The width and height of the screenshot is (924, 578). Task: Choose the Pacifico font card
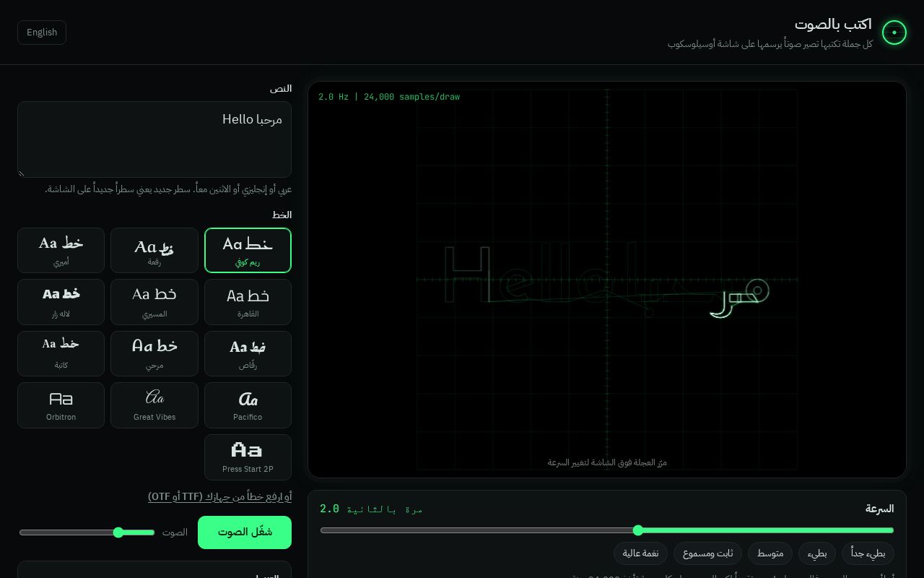point(248,405)
